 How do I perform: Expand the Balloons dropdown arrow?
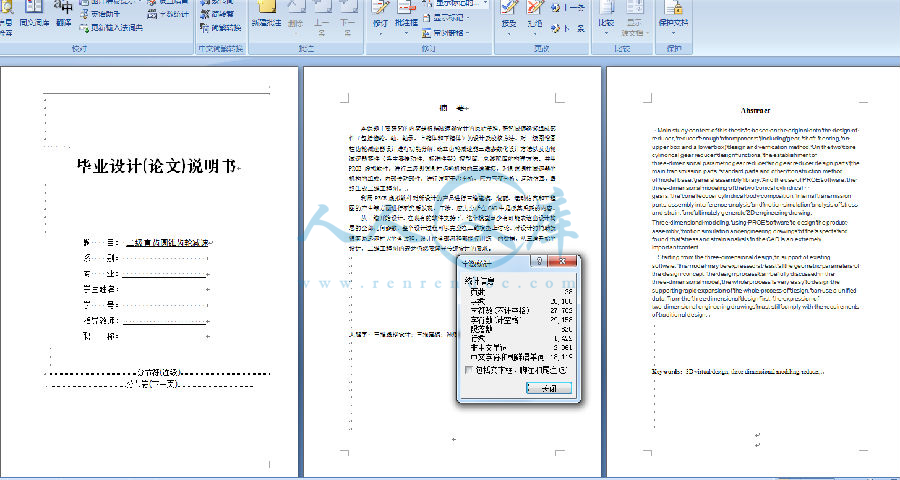pyautogui.click(x=406, y=34)
